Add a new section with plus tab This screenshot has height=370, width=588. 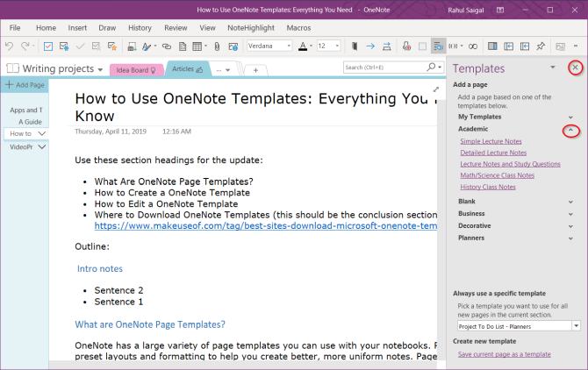255,70
